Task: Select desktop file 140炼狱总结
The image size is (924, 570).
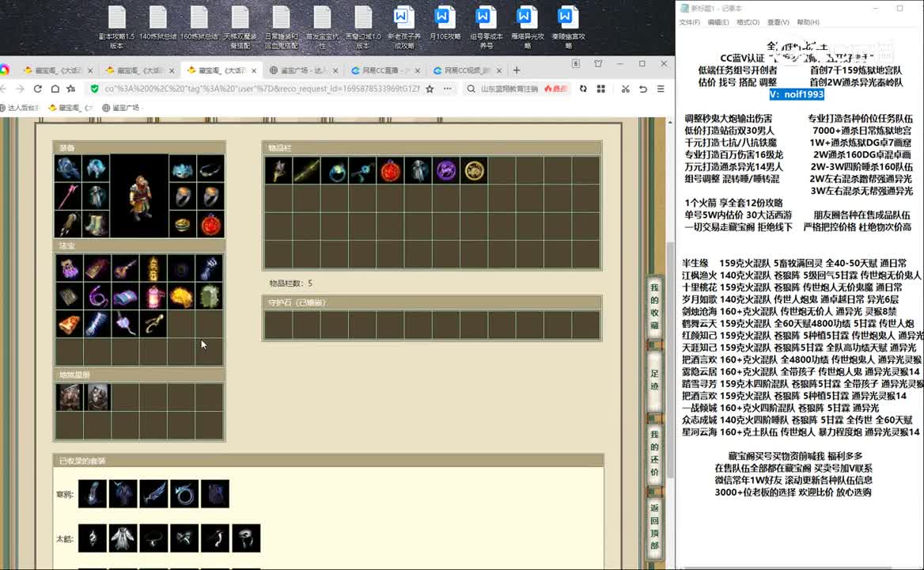Action: [158, 24]
